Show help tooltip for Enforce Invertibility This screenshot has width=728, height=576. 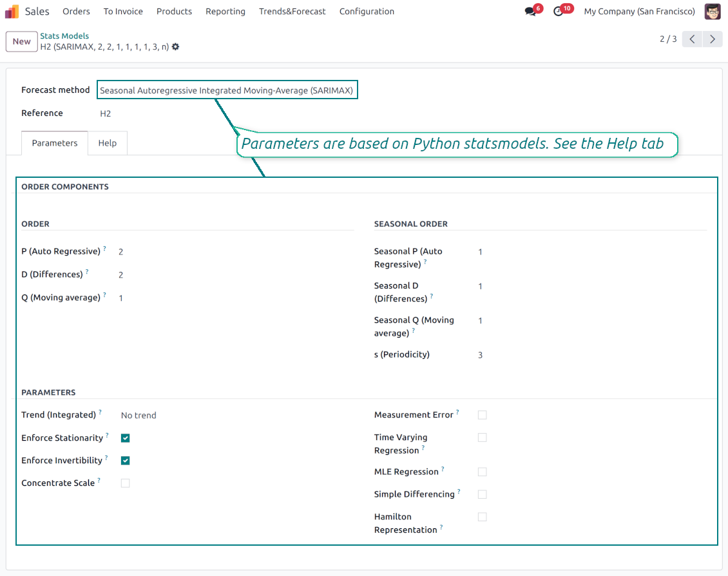click(x=107, y=457)
